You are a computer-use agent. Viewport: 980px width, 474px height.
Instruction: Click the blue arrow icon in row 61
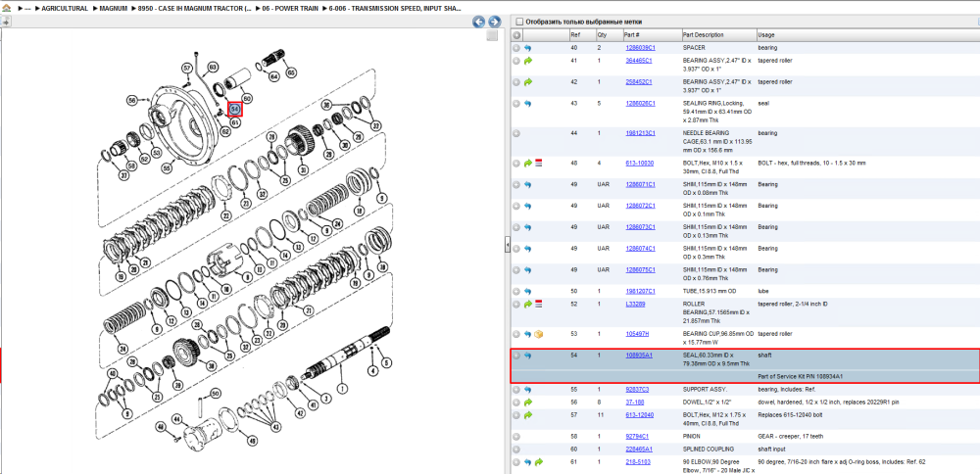point(527,462)
